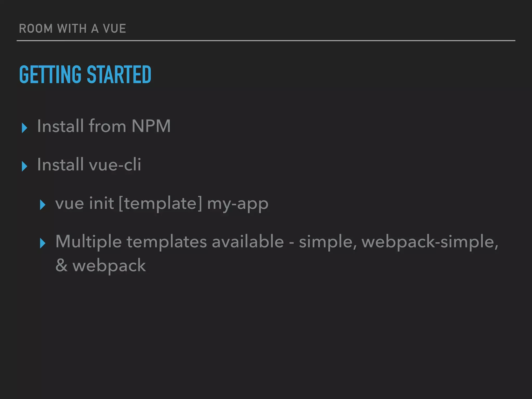Screen dimensions: 532x399
Task: Click the sub-bullet arrow before vue init
Action: (x=43, y=205)
